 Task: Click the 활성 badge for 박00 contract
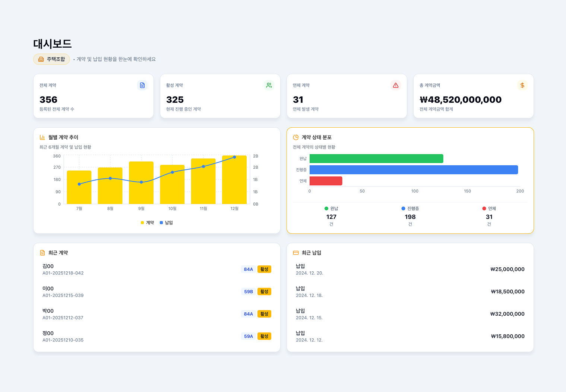click(264, 314)
